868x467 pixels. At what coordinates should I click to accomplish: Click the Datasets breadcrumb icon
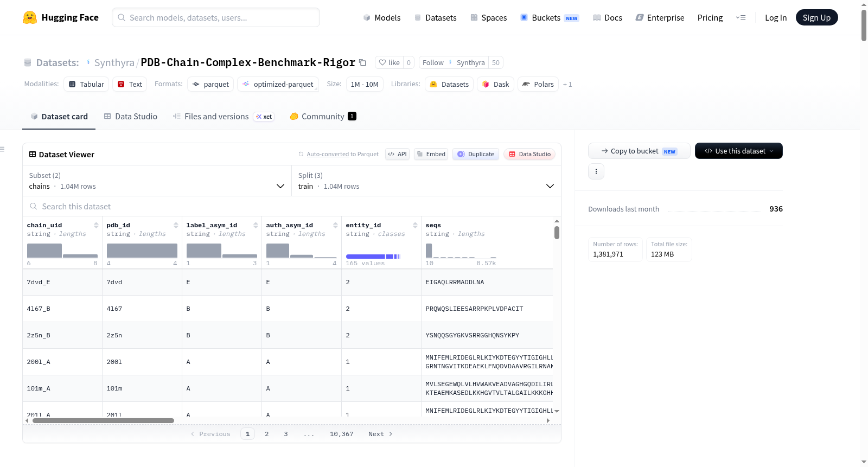point(28,63)
